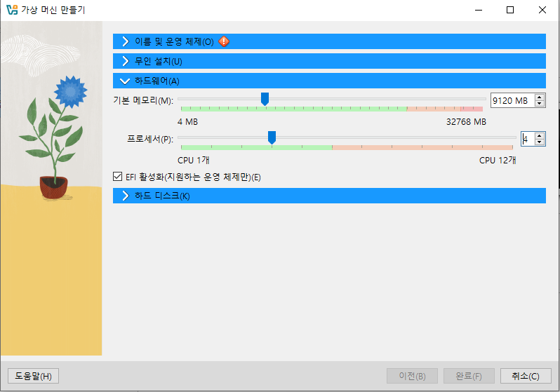Cancel with the 취소(C) button

click(x=526, y=376)
